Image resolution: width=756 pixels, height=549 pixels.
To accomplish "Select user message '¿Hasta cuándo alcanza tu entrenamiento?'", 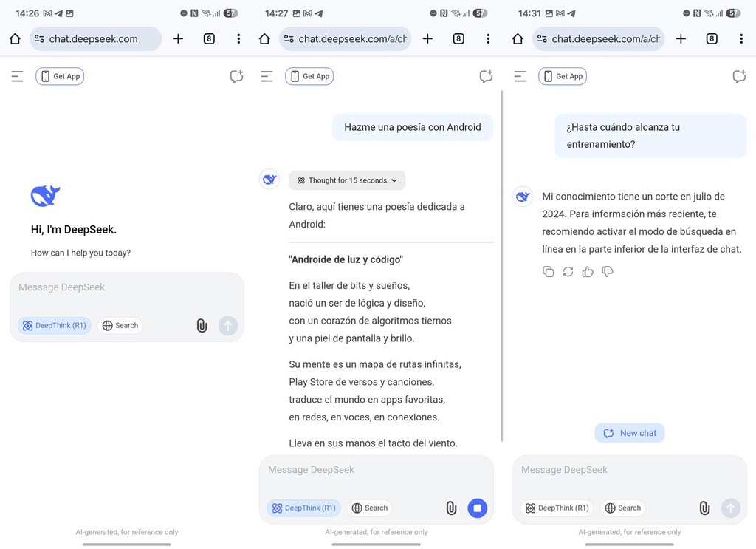I will click(650, 135).
